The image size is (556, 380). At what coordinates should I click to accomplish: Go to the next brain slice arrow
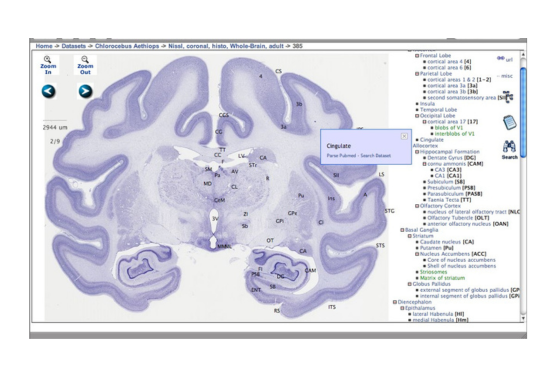coord(85,91)
